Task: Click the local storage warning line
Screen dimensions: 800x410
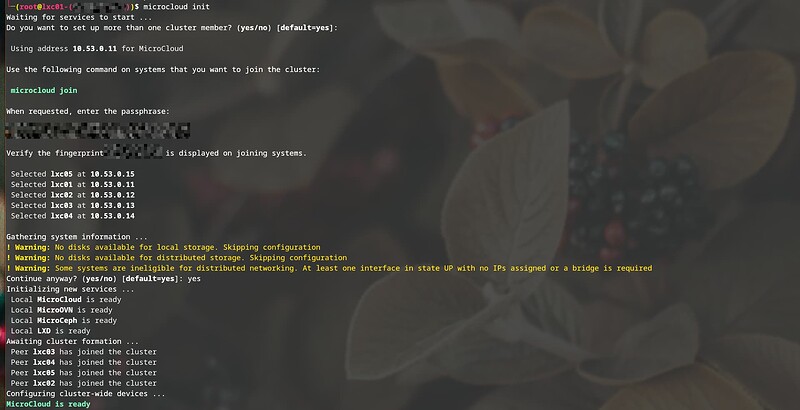Action: point(163,247)
